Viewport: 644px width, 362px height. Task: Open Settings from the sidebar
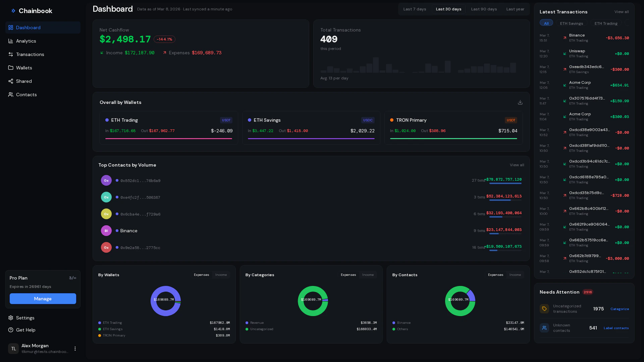pos(25,318)
